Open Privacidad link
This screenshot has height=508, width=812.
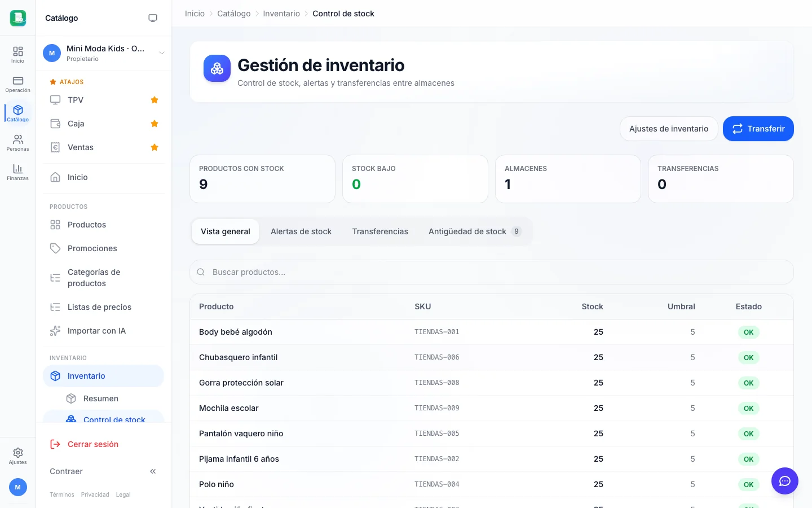[x=95, y=494]
